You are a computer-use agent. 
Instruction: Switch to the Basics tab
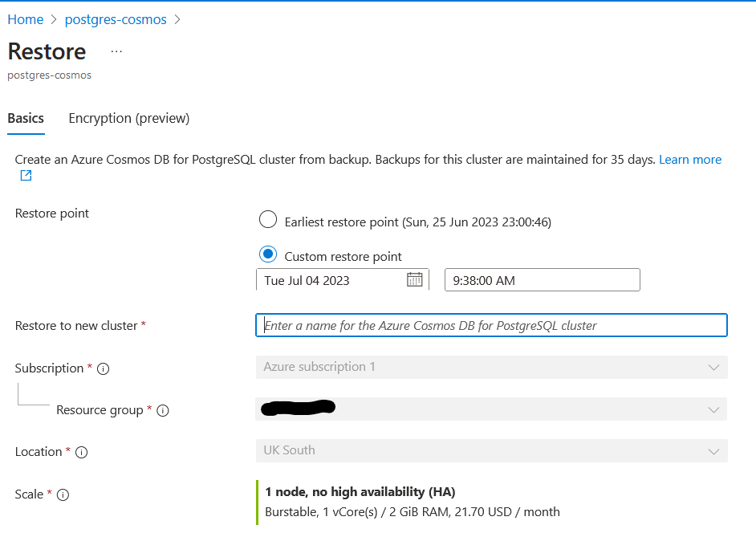[x=25, y=118]
